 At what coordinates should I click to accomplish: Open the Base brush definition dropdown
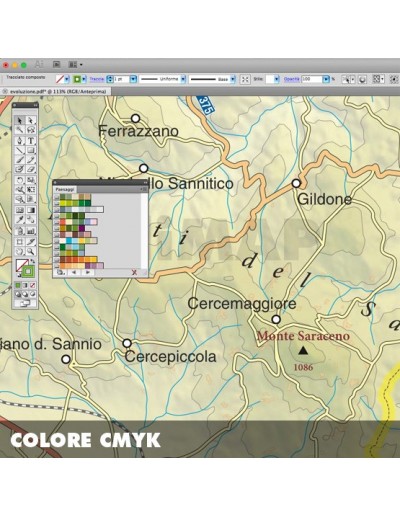pos(233,79)
